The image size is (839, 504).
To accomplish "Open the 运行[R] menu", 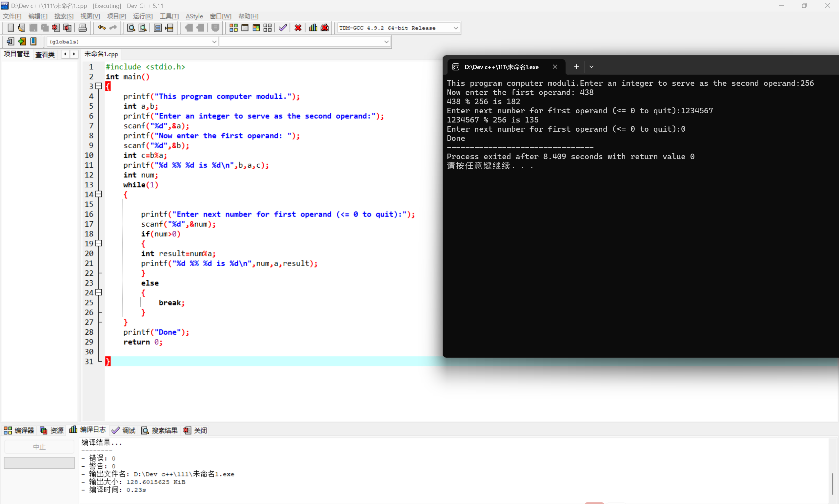I will tap(142, 16).
